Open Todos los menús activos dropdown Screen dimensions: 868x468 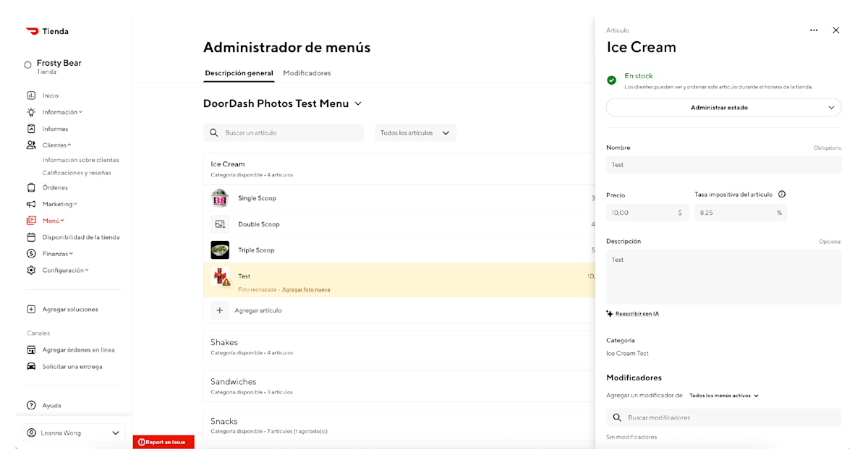coord(724,396)
